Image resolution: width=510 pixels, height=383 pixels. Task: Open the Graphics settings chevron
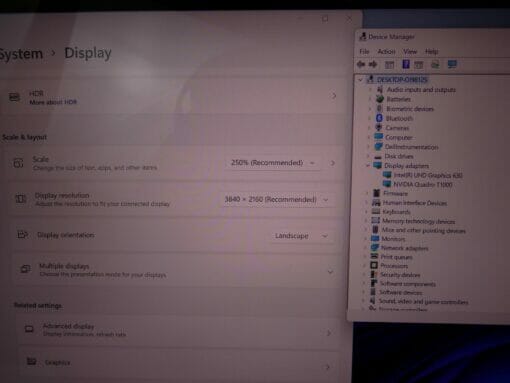[x=328, y=367]
